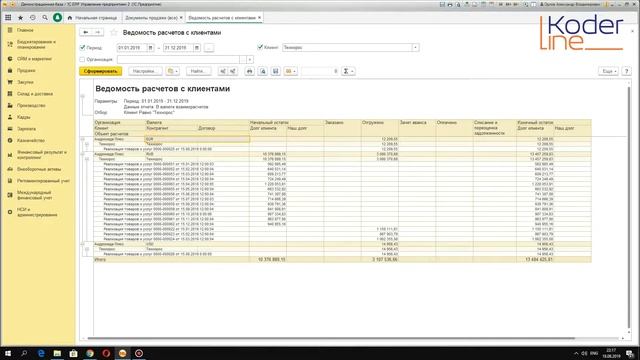
Task: Open CRM и маркетинг section
Action: coord(34,59)
